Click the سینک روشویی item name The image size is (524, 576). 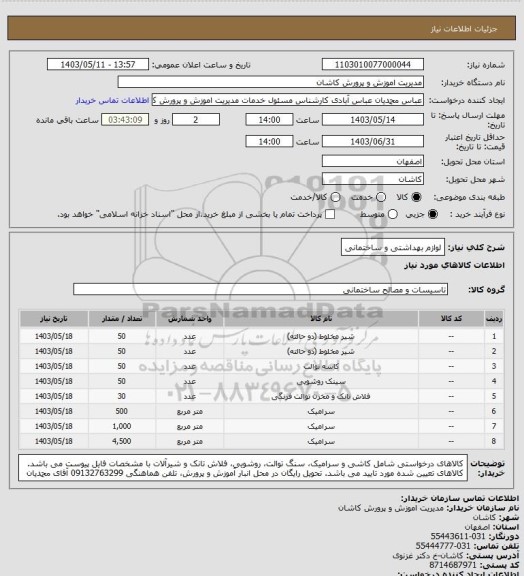(x=321, y=382)
